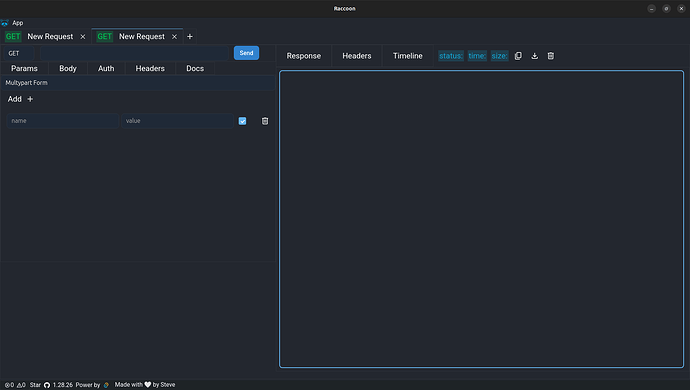
Task: Open the Docs tab
Action: coord(195,69)
